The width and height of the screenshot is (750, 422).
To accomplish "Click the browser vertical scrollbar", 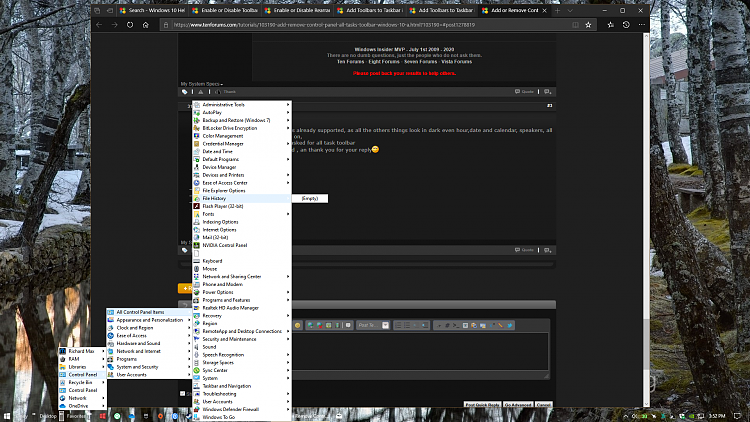I will coord(646,220).
